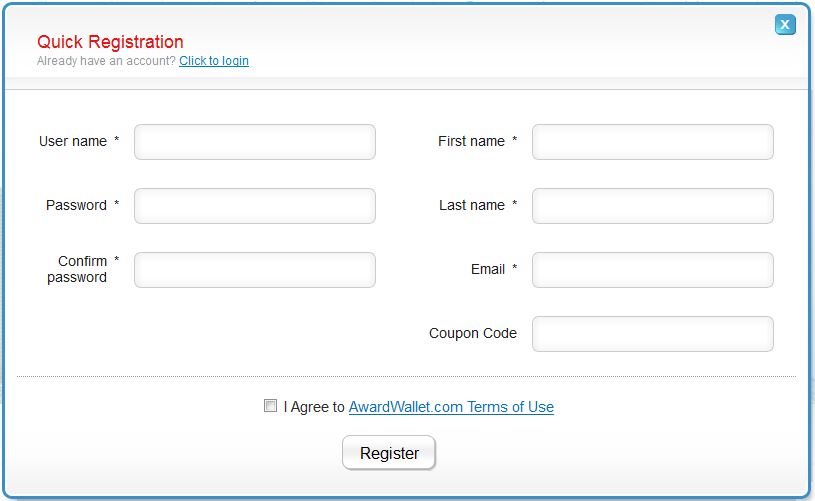Click the Email label text
This screenshot has height=501, width=815.
tap(488, 269)
